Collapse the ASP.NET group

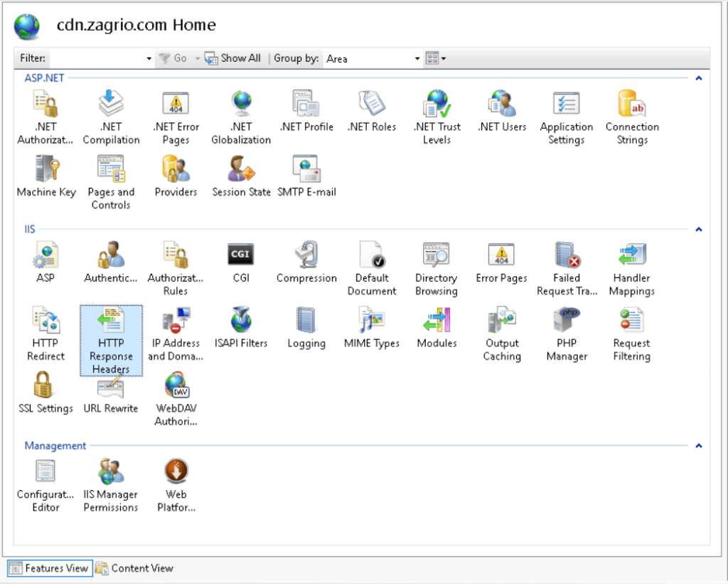[x=699, y=78]
